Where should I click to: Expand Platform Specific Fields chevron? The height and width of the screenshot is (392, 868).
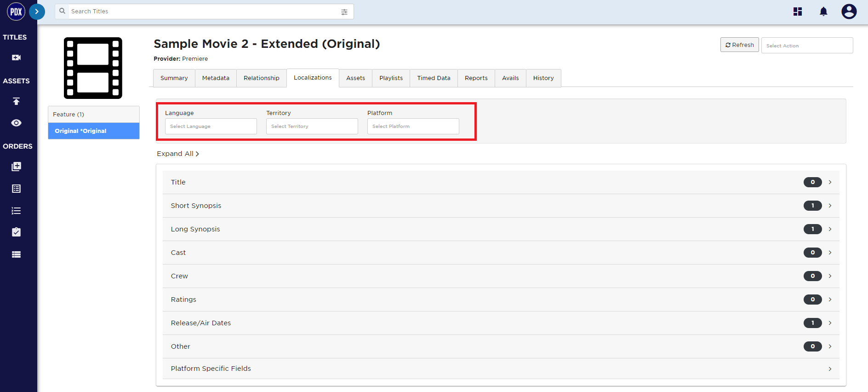(x=830, y=369)
